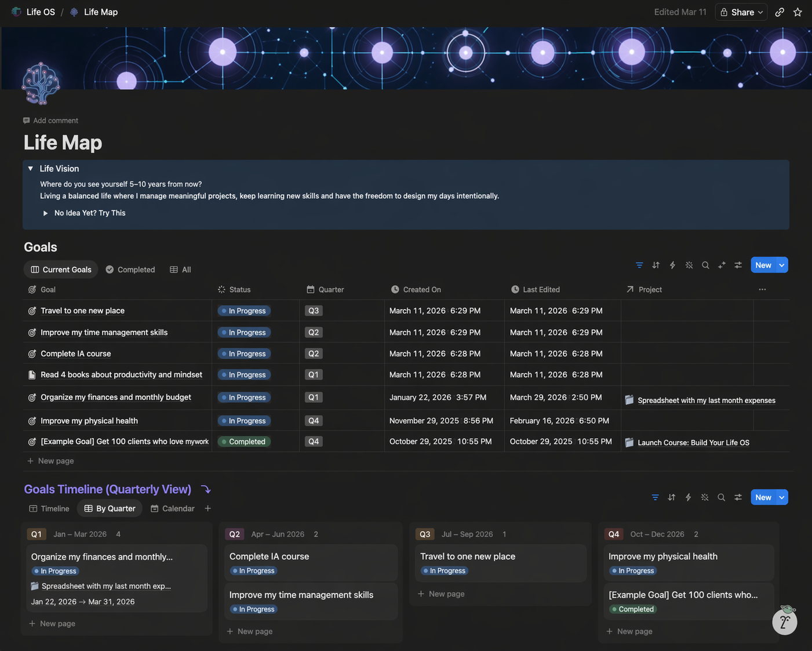
Task: Open automations lightning icon in Goals Timeline toolbar
Action: coord(688,497)
